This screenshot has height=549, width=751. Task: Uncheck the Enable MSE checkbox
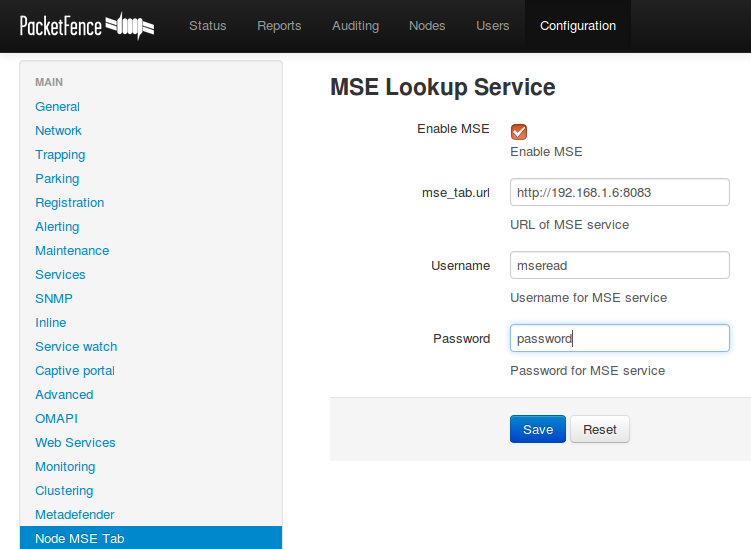tap(519, 132)
